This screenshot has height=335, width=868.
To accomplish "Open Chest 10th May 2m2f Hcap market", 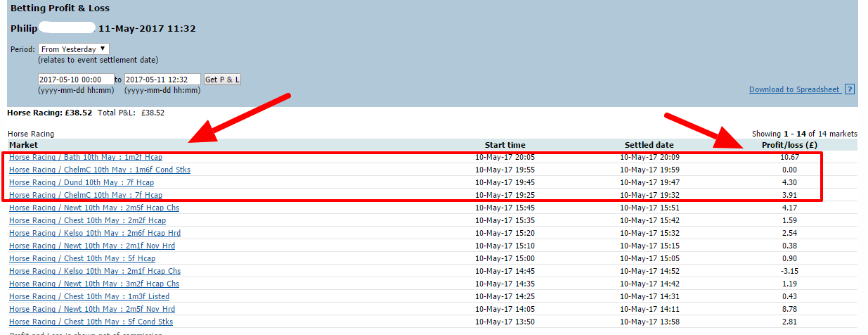I will 88,220.
